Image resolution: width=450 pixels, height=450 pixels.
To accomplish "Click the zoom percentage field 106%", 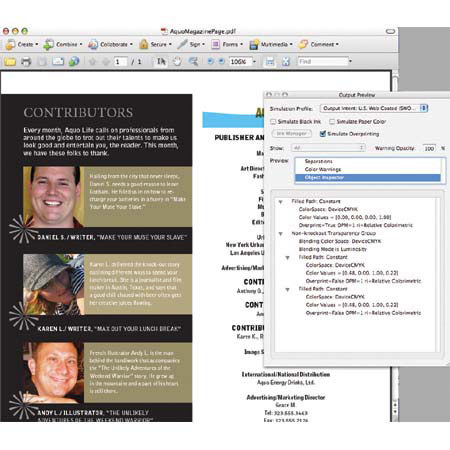I will 240,62.
